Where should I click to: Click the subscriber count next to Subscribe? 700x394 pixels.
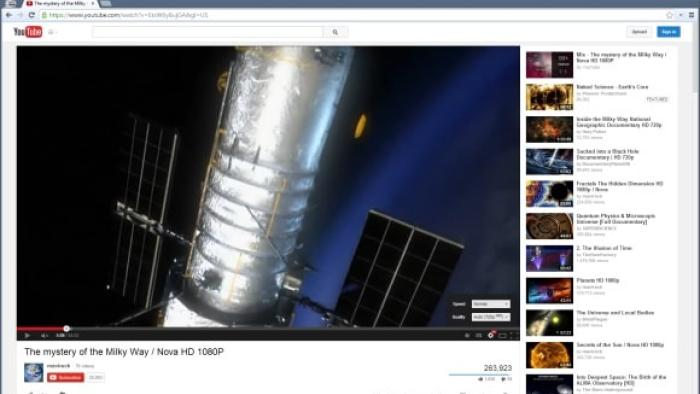click(96, 377)
